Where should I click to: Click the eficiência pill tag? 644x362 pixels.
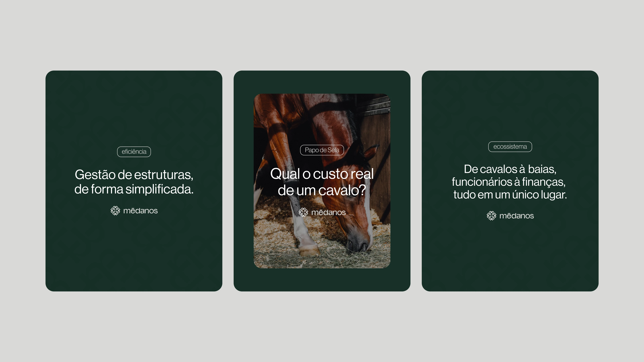coord(134,152)
